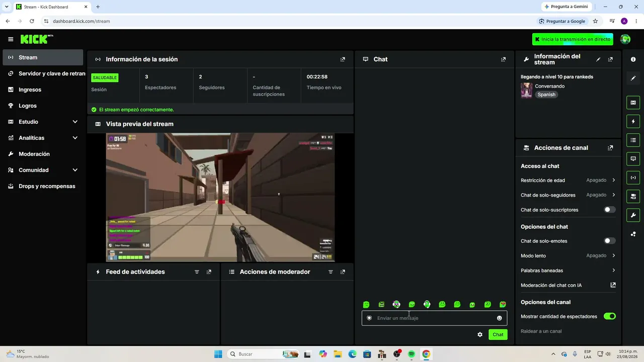Toggle the moderator actions list icon in right rail
The width and height of the screenshot is (644, 362).
[633, 140]
